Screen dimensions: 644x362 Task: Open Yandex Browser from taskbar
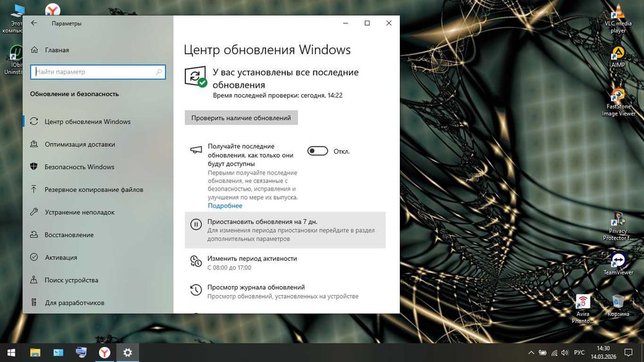[x=105, y=352]
